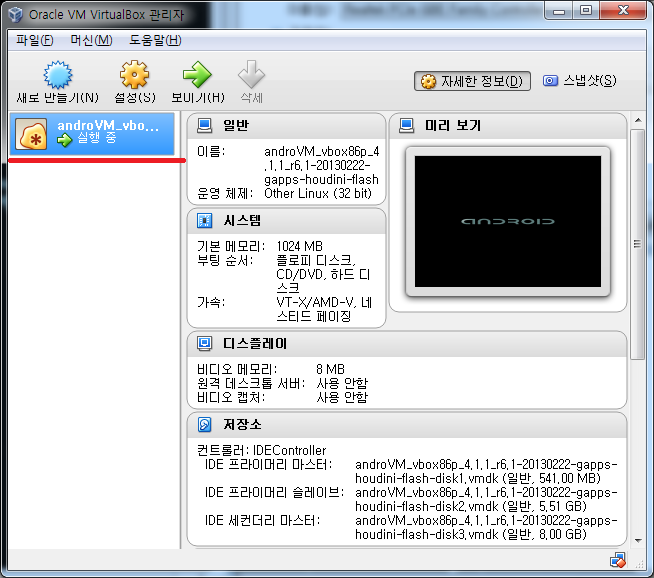Image resolution: width=654 pixels, height=578 pixels.
Task: Open Settings (설정) gear icon
Action: (x=134, y=75)
